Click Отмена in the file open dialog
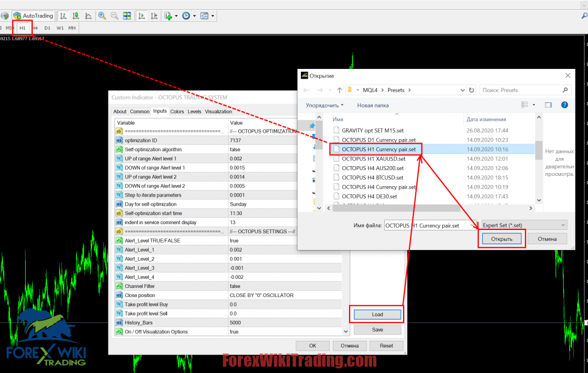 tap(547, 239)
